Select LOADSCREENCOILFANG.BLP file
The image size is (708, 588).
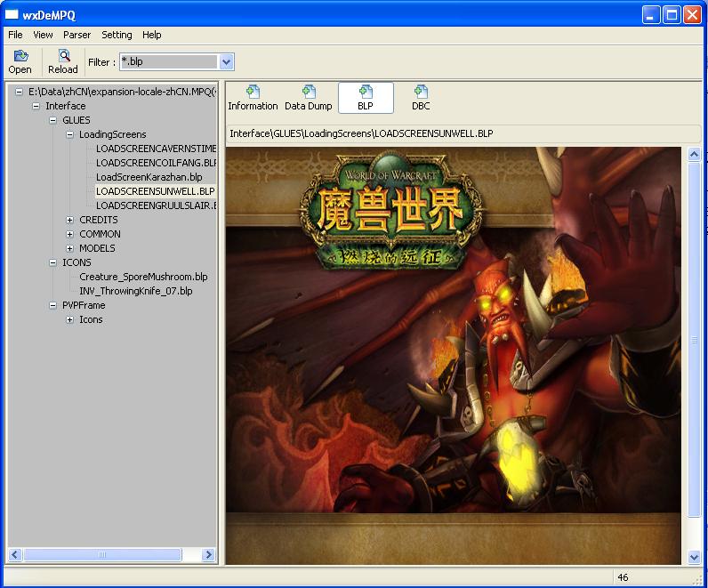(x=157, y=163)
